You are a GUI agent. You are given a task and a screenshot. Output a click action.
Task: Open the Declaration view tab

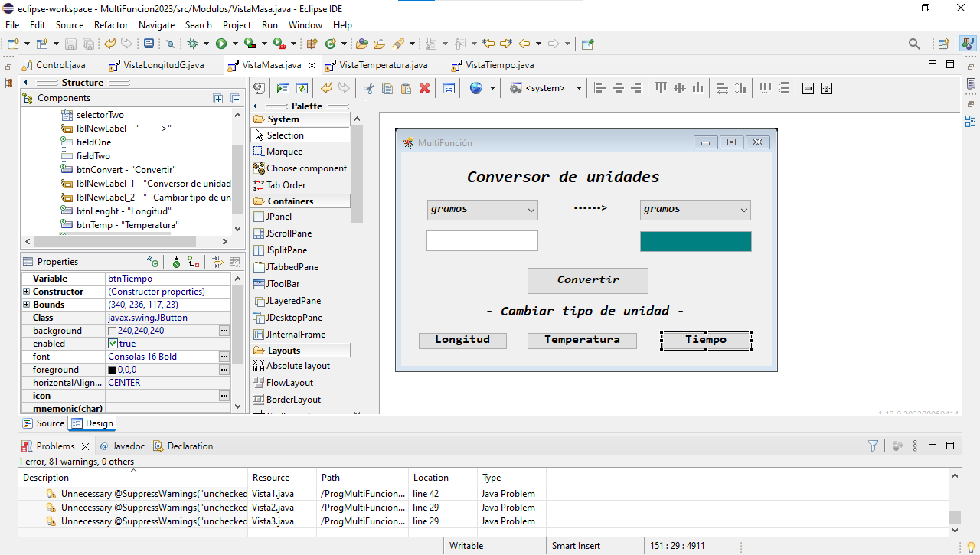(183, 446)
